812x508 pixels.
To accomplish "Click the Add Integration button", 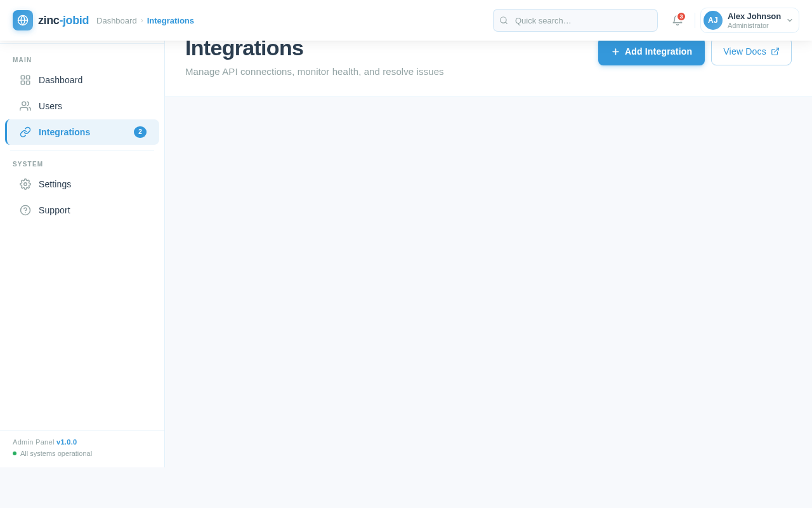I will pyautogui.click(x=651, y=51).
